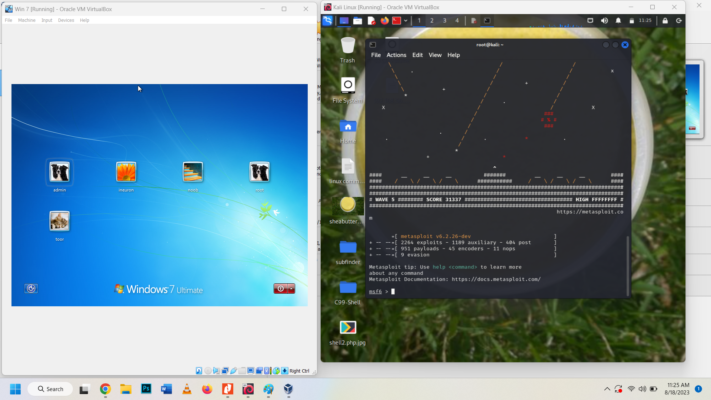
Task: Click the msf6 prompt input line
Action: (x=497, y=292)
